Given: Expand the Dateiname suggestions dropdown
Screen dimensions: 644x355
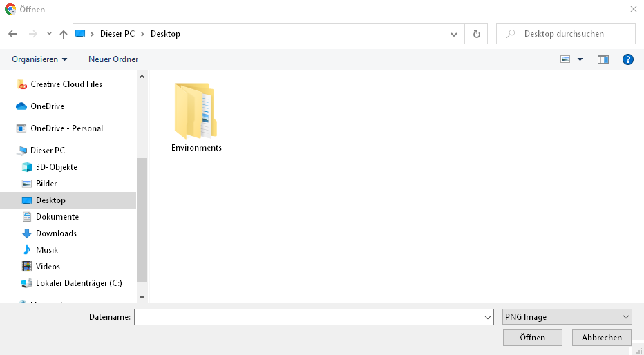Looking at the screenshot, I should pyautogui.click(x=488, y=317).
